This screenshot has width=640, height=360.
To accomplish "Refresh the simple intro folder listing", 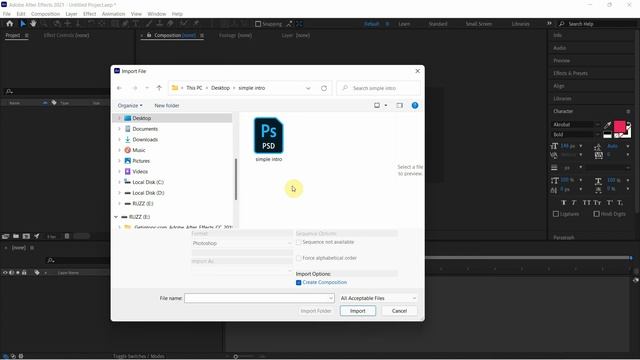I will [x=324, y=88].
